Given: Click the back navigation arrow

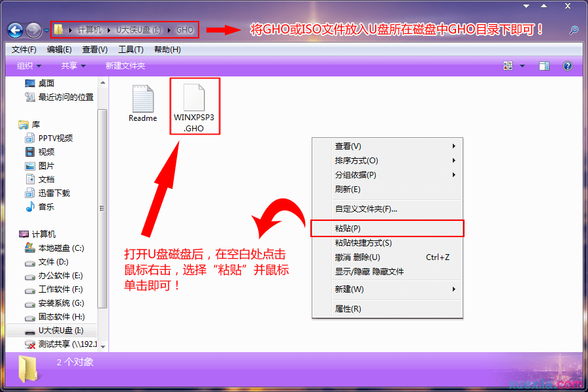Looking at the screenshot, I should (14, 29).
